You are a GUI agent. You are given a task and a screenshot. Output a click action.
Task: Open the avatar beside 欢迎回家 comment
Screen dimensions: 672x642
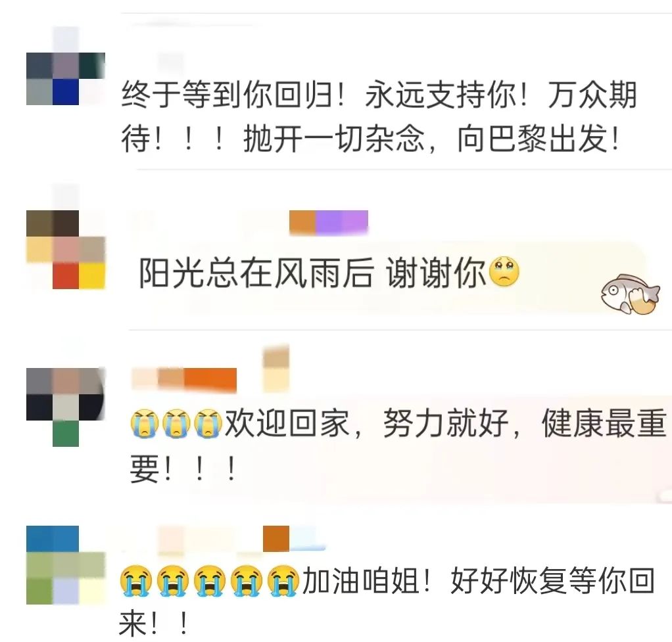[x=66, y=407]
